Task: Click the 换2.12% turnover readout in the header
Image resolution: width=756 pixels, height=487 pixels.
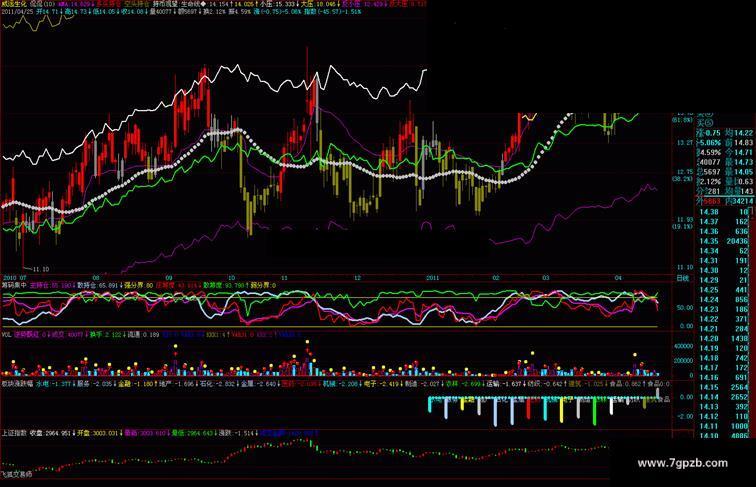Action: (215, 11)
